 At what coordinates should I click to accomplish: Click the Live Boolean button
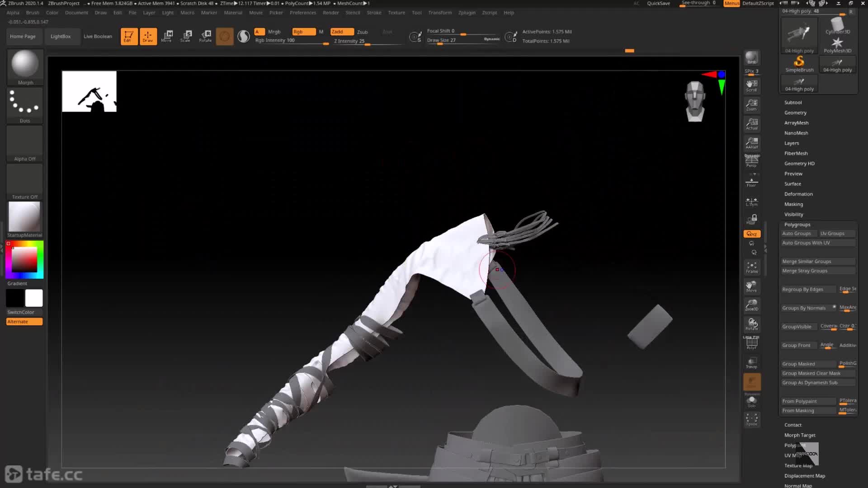(x=98, y=36)
